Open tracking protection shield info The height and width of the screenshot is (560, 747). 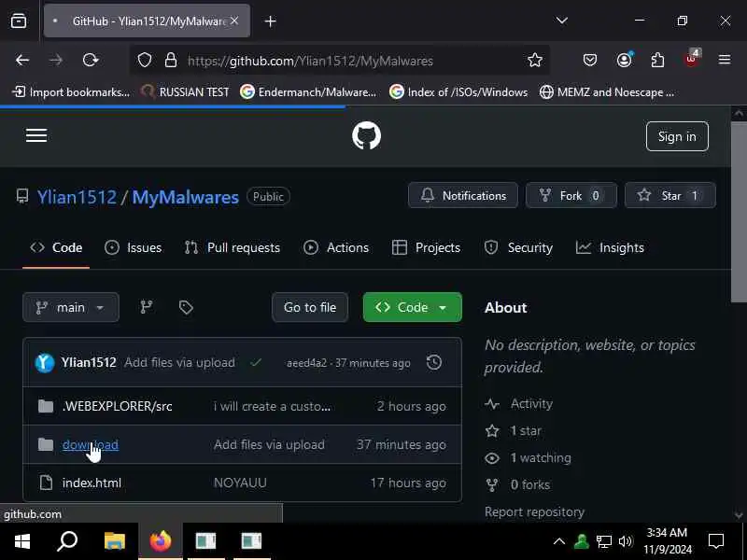point(145,61)
